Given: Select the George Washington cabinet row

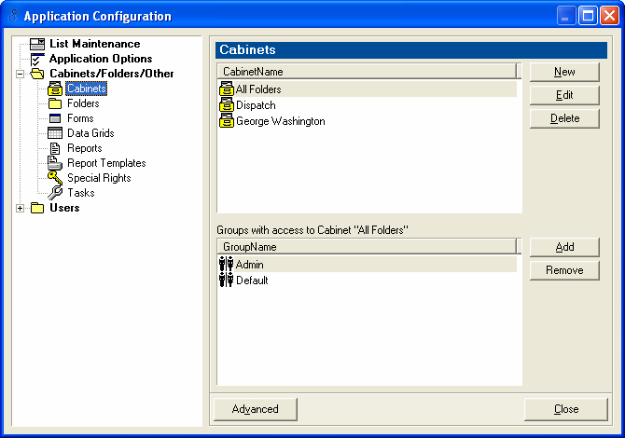Looking at the screenshot, I should click(x=368, y=121).
